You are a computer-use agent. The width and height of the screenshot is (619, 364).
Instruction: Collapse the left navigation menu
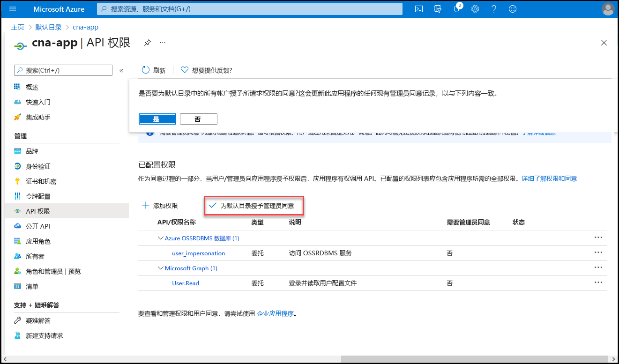(121, 71)
